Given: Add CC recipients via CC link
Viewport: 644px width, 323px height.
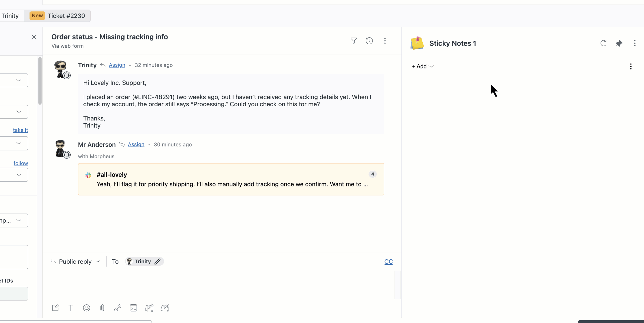Looking at the screenshot, I should (389, 261).
